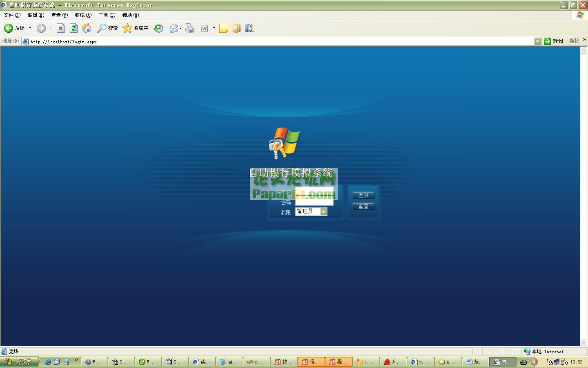Open the 编辑 menu
This screenshot has height=368, width=588.
click(x=36, y=15)
